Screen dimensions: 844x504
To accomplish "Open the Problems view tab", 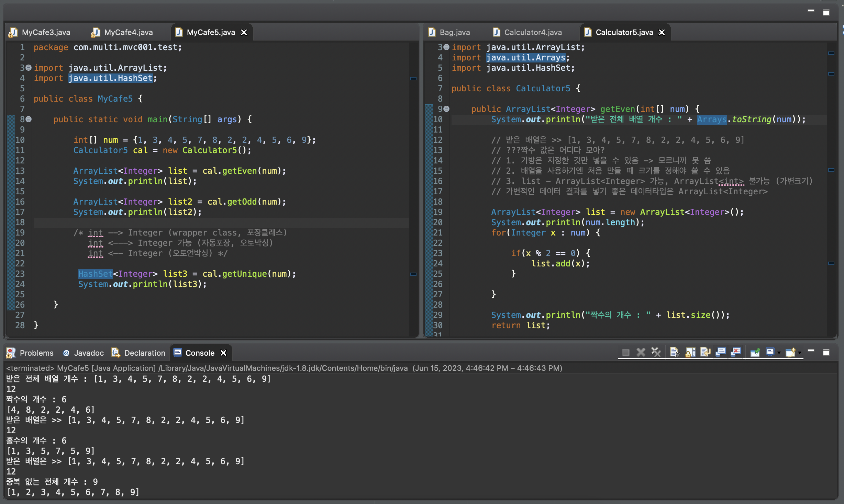I will (36, 353).
